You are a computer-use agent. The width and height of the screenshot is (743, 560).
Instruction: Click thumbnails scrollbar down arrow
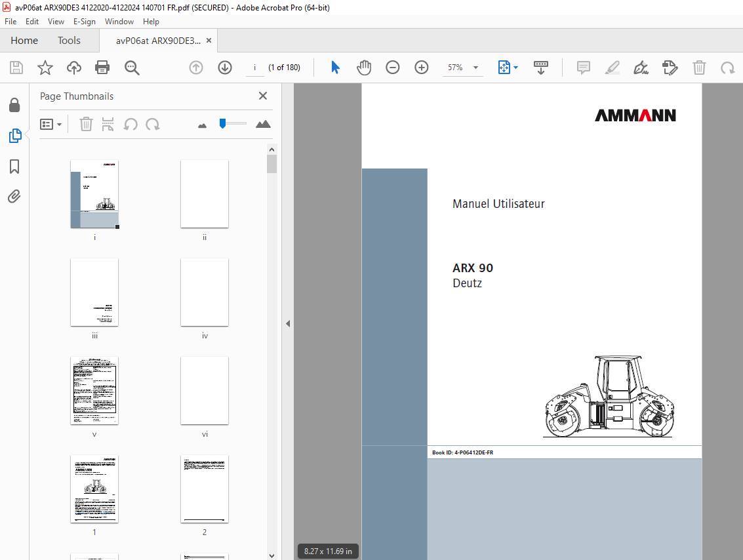click(271, 555)
